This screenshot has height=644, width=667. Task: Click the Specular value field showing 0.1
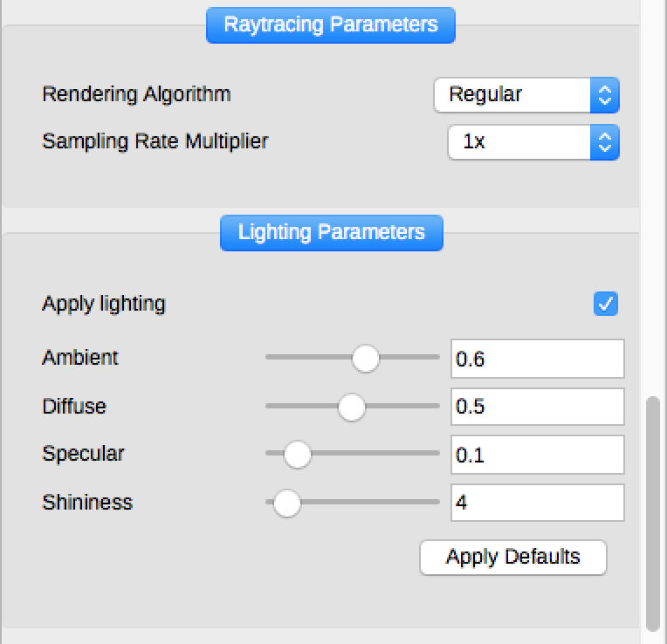pyautogui.click(x=537, y=454)
